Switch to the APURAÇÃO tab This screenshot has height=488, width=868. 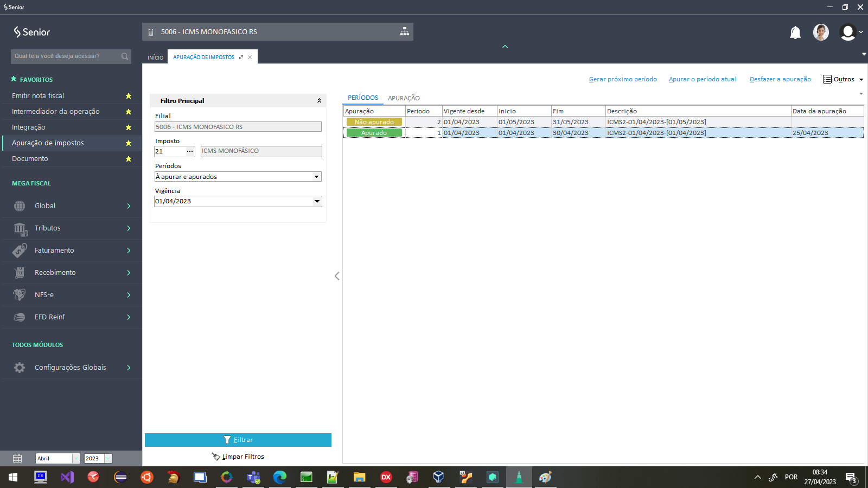[x=404, y=98]
